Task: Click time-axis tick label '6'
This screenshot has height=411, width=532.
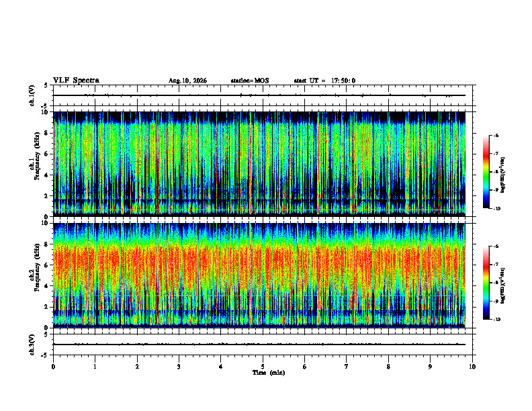Action: (305, 367)
